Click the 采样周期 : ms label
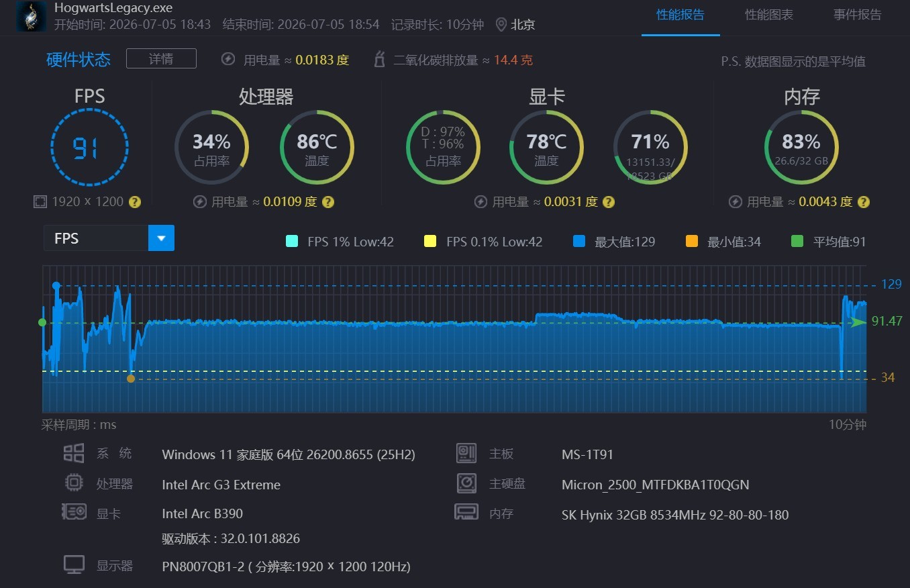 click(79, 425)
